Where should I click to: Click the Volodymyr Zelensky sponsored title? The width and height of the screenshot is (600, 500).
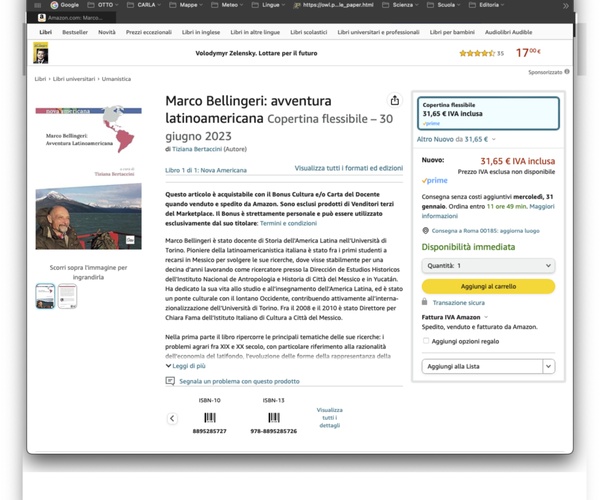point(256,53)
